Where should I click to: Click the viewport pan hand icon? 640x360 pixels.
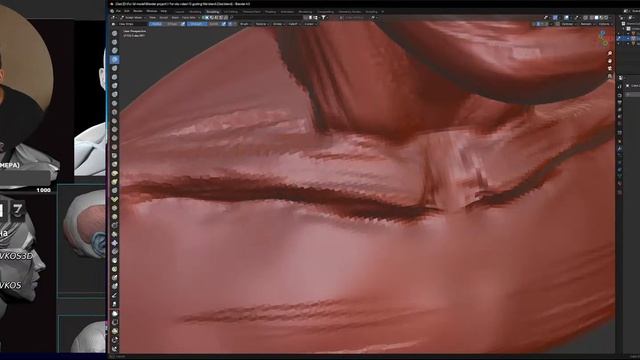[610, 61]
